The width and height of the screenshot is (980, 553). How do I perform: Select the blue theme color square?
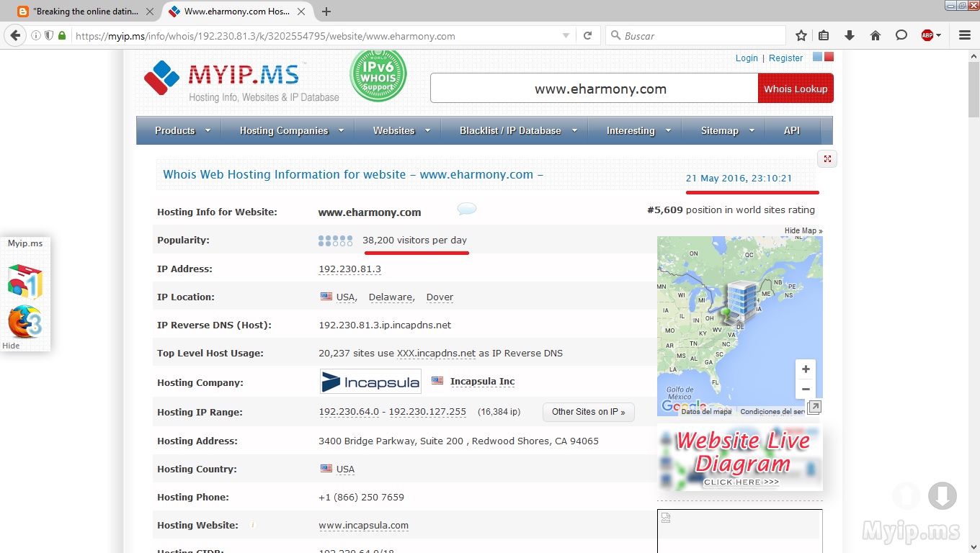[x=817, y=57]
